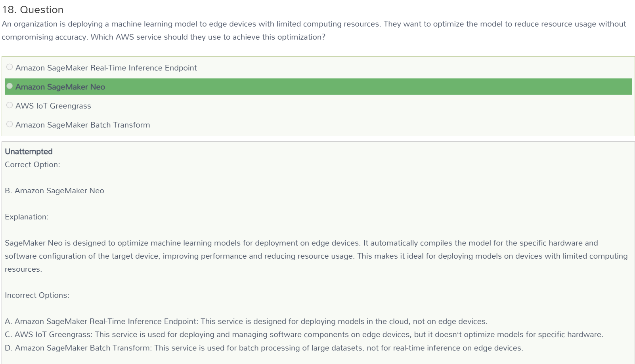Click the 'AWS IoT Greengrass' option label
The width and height of the screenshot is (635, 364).
coord(53,106)
